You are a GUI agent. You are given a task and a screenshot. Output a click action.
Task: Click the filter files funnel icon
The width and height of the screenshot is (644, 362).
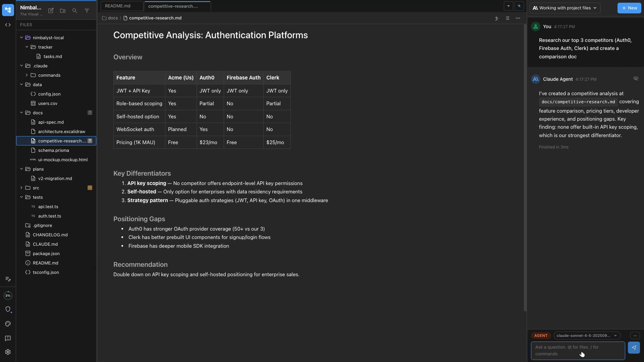(x=87, y=11)
